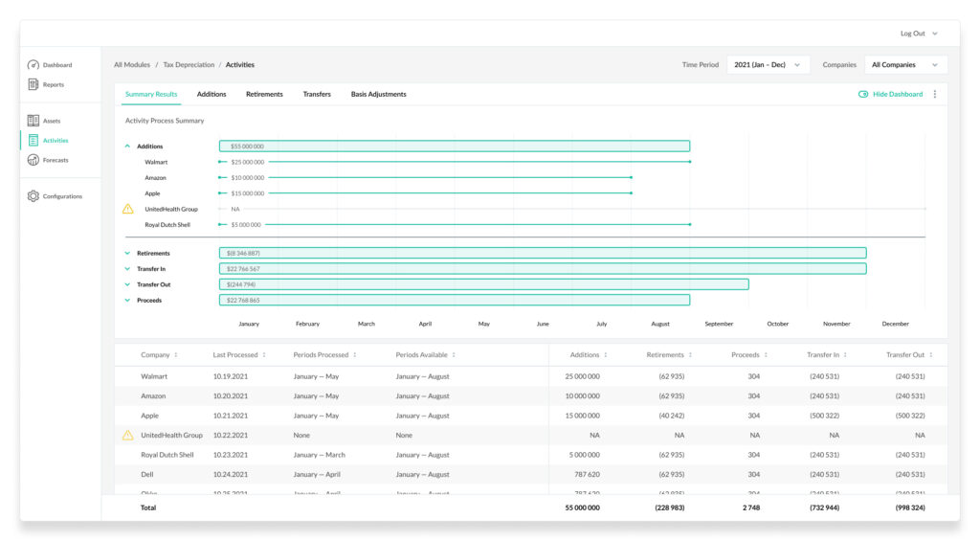Open the Time Period 2021 dropdown
This screenshot has height=541, width=980.
pos(768,65)
